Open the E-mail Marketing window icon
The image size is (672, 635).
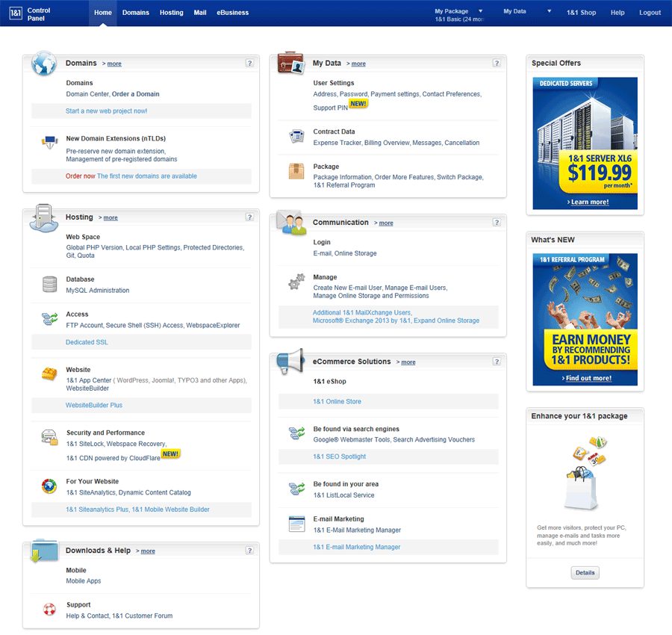[296, 524]
